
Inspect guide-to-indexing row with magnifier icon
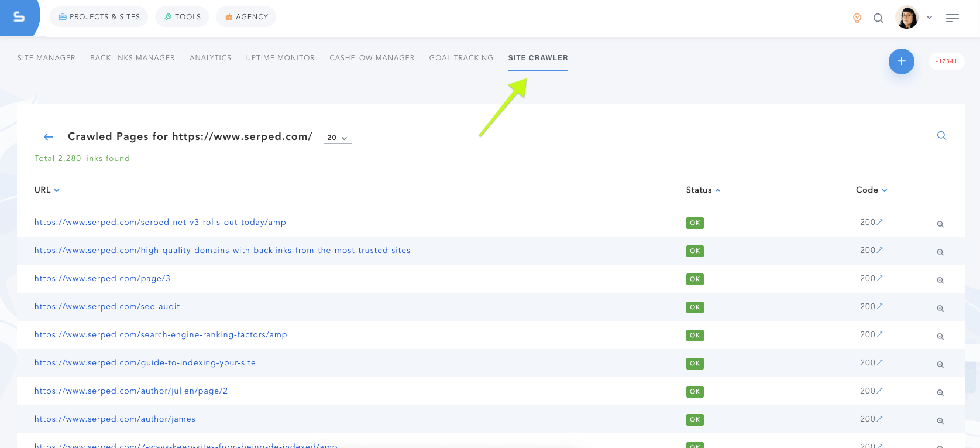940,365
